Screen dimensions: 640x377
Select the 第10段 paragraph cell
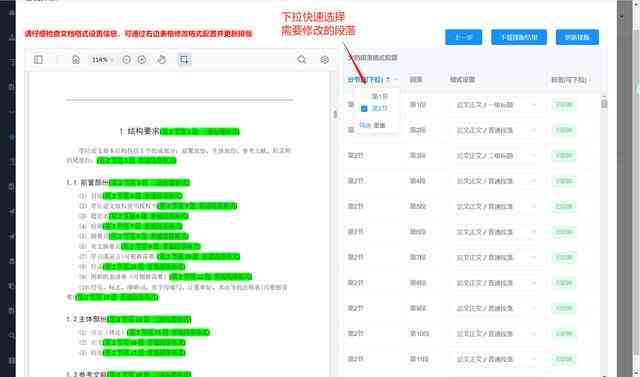pyautogui.click(x=419, y=334)
